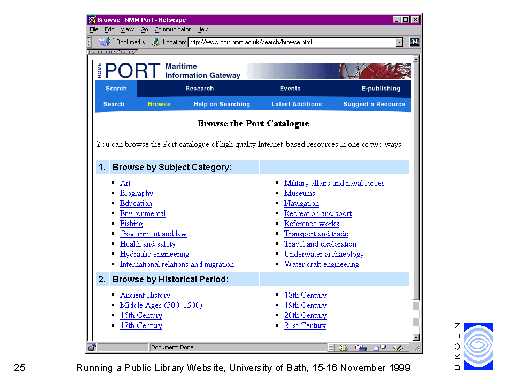Expand the collapsed toolbar tab below Location
Image resolution: width=512 pixels, height=384 pixels.
coord(112,52)
